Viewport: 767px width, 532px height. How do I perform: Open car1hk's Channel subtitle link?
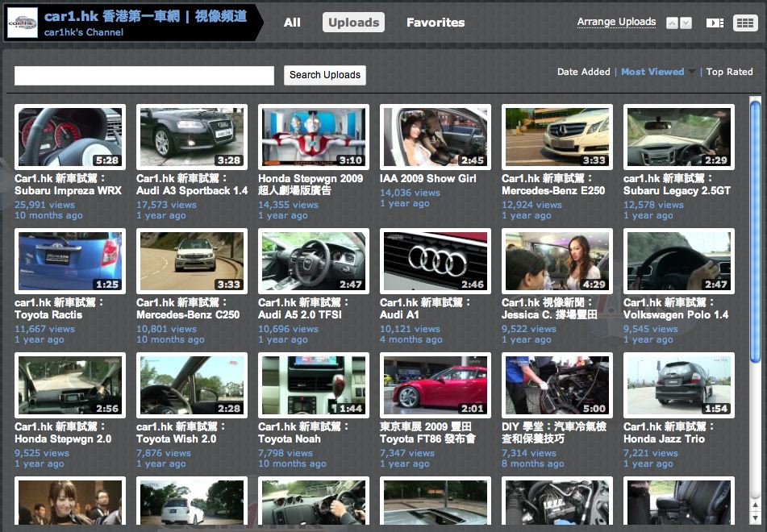click(84, 32)
